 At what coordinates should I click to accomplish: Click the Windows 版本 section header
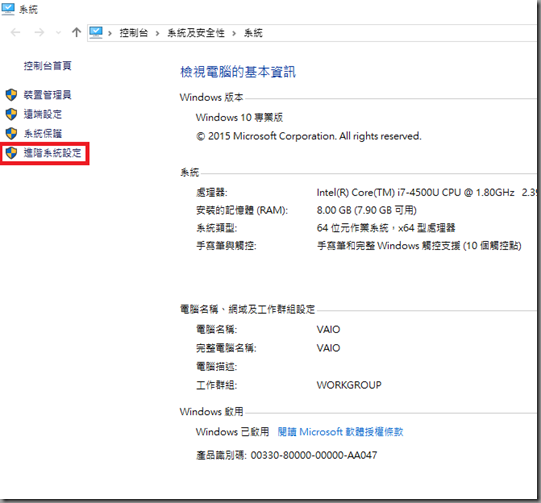click(211, 97)
